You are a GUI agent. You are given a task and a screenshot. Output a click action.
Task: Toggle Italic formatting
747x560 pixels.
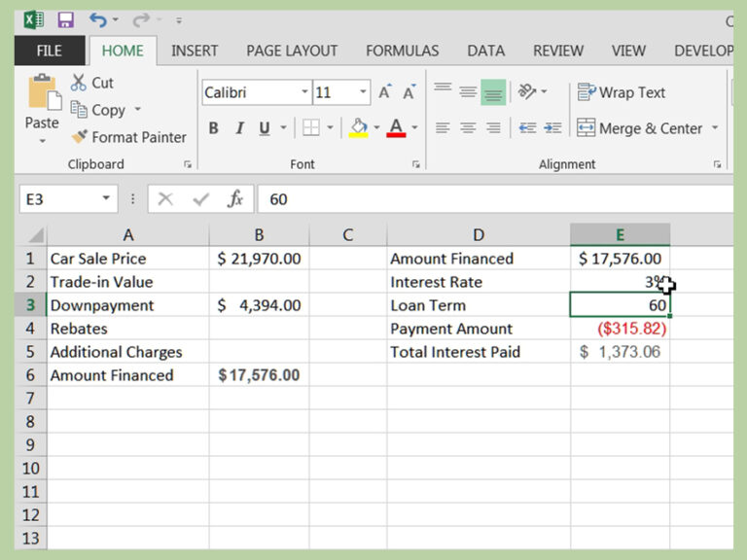[239, 128]
